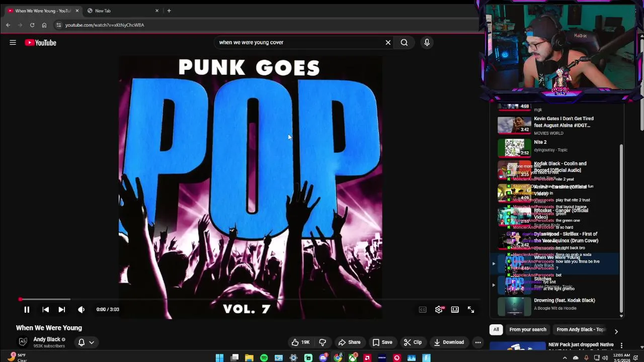Open options for 'NEW Pack just dropped' video
This screenshot has width=644, height=362.
(x=621, y=345)
